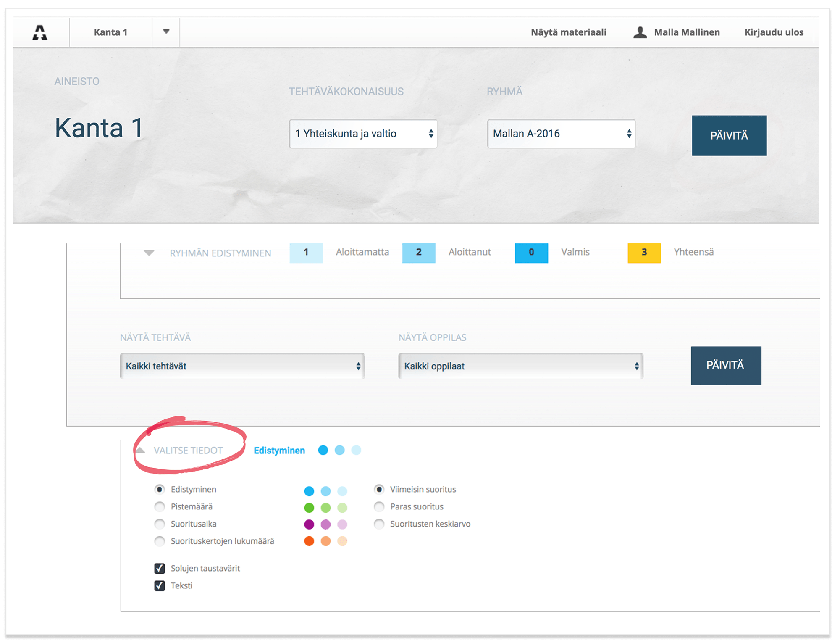The height and width of the screenshot is (643, 840).
Task: Open the Näytä oppilas dropdown 'Kaikki oppilaat'
Action: pos(520,366)
